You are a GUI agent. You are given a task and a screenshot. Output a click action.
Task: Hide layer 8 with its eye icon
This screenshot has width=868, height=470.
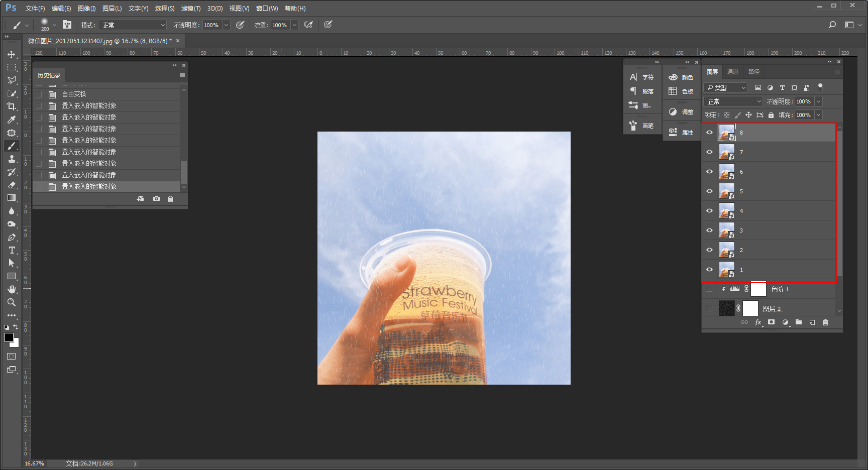(x=709, y=133)
